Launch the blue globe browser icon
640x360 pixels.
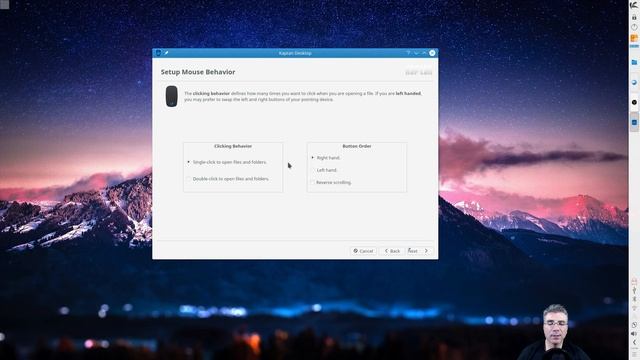[634, 82]
